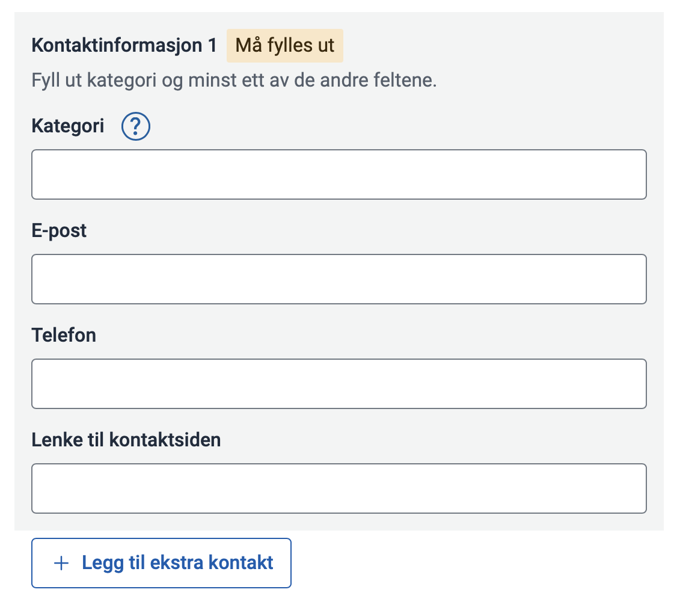Place cursor in the contact page link box
The height and width of the screenshot is (616, 677).
click(x=338, y=488)
